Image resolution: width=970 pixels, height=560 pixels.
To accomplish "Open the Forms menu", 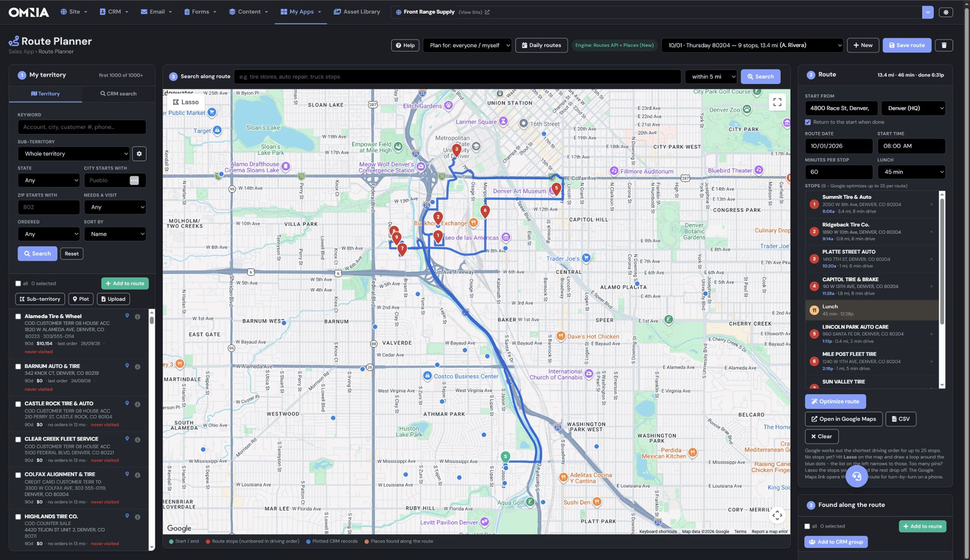I will 200,12.
